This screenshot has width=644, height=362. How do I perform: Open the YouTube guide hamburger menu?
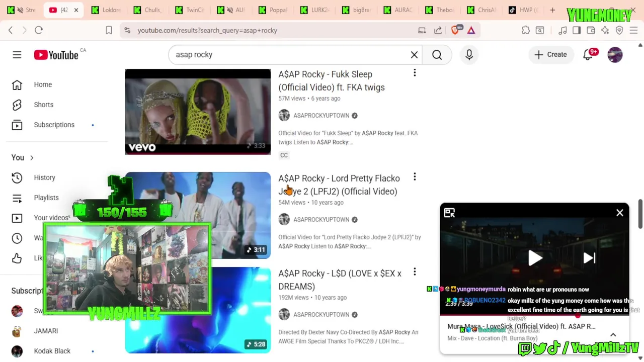(17, 55)
